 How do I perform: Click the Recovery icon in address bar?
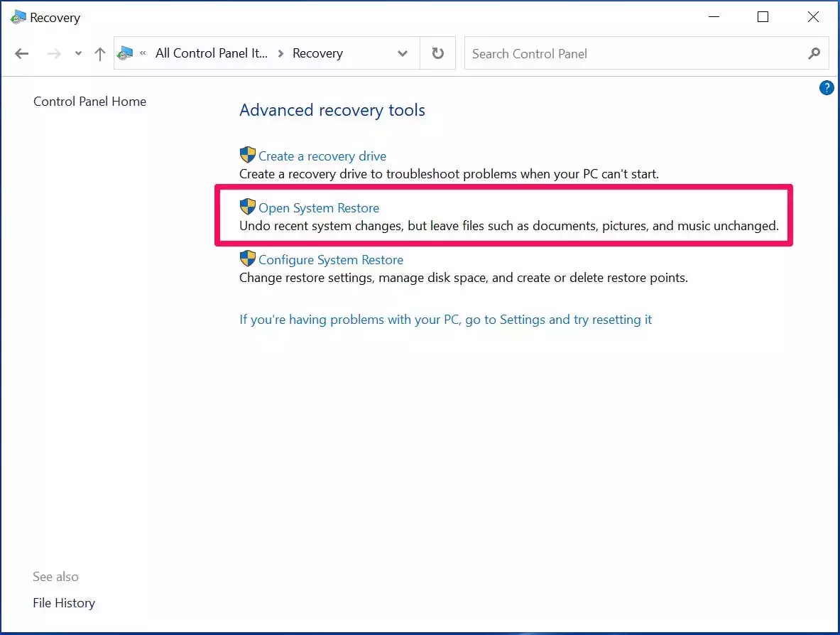coord(126,54)
